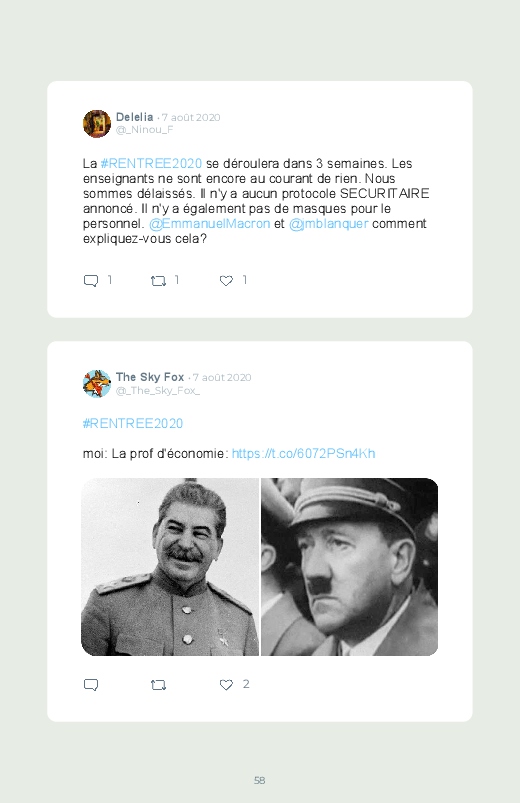
Task: Click the retweet icon on Delelia's tweet
Action: (x=158, y=281)
